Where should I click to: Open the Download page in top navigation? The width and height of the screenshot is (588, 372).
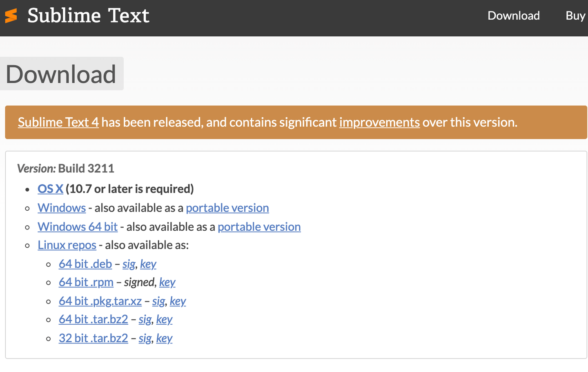click(x=513, y=16)
